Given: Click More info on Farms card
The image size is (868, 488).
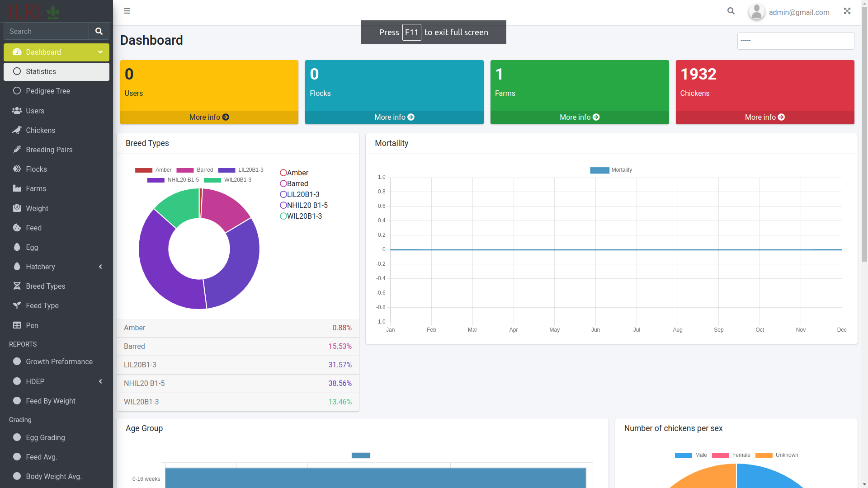Looking at the screenshot, I should click(x=580, y=117).
